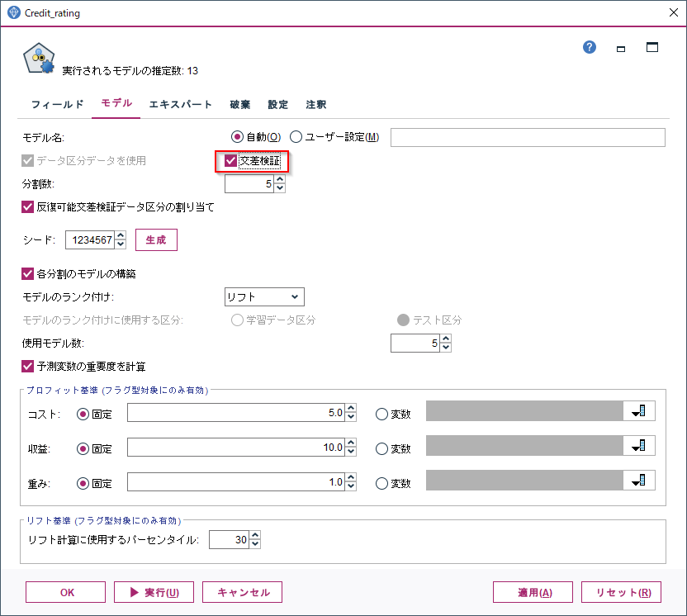Screen dimensions: 687x616
Task: Close the Credit_rating dialog window
Action: 674,12
